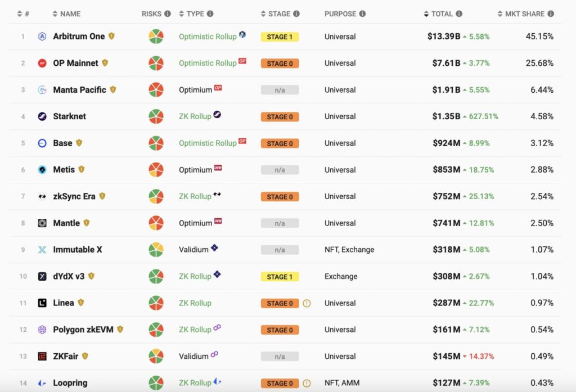Click the Polygon zkEVM purple logo icon

tap(42, 330)
